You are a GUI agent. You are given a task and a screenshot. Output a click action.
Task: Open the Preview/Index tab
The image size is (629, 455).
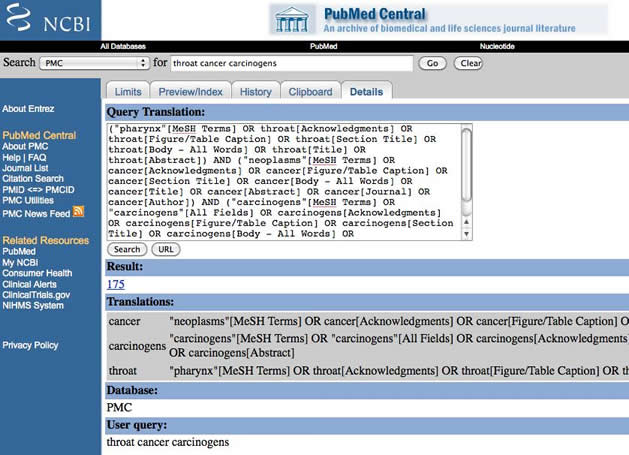click(x=191, y=91)
